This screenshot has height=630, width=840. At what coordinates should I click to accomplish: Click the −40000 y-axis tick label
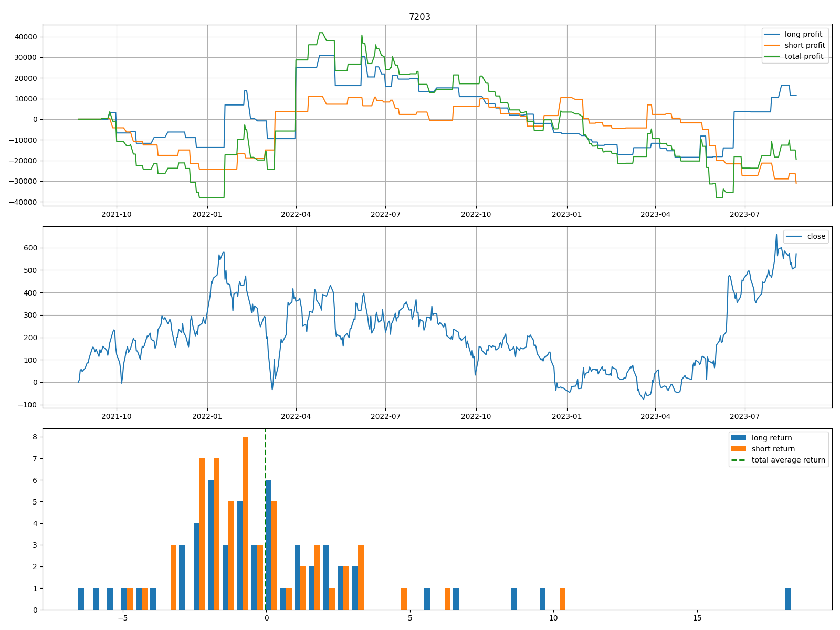click(23, 202)
